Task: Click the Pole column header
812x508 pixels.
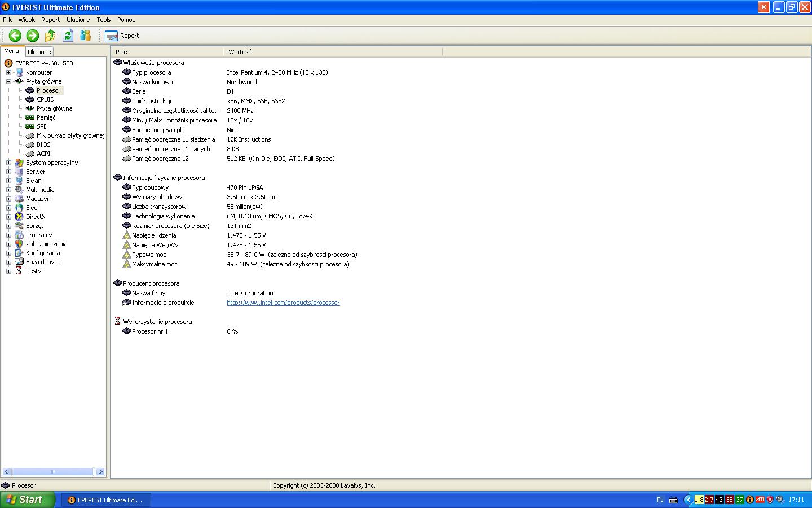Action: [x=167, y=52]
